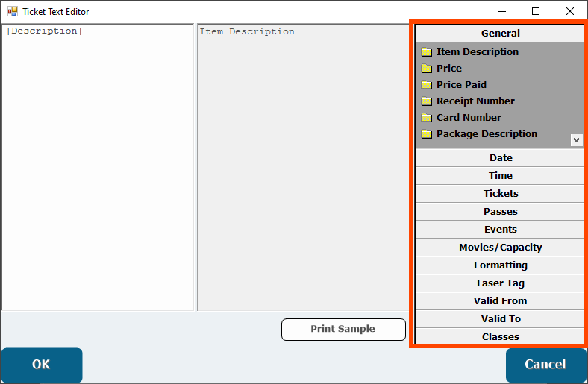Click the Package Description folder icon
This screenshot has height=384, width=588.
point(426,134)
